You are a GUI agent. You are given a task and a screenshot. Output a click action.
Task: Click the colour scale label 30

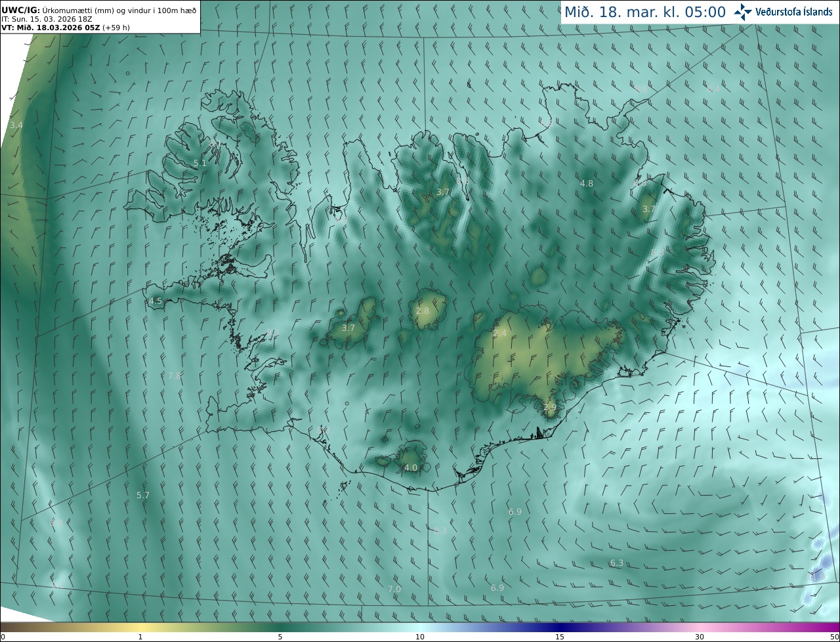(x=700, y=637)
